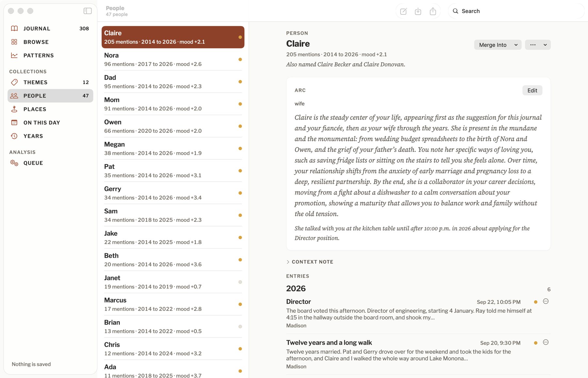
Task: Open more options on Director entry
Action: pyautogui.click(x=546, y=301)
